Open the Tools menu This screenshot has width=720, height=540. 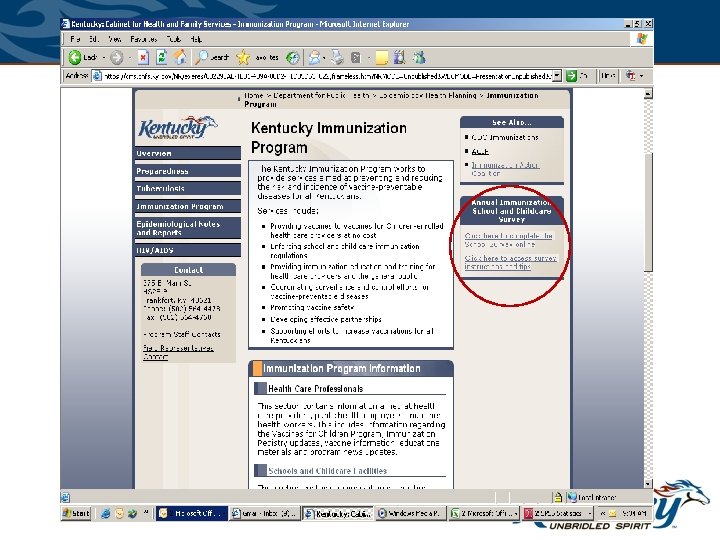pyautogui.click(x=174, y=39)
